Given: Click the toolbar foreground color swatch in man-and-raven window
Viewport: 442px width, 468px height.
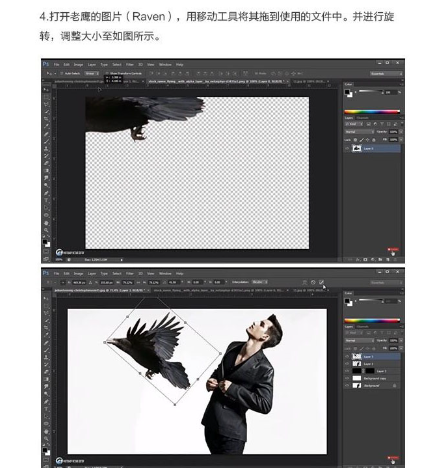Looking at the screenshot, I should click(45, 450).
